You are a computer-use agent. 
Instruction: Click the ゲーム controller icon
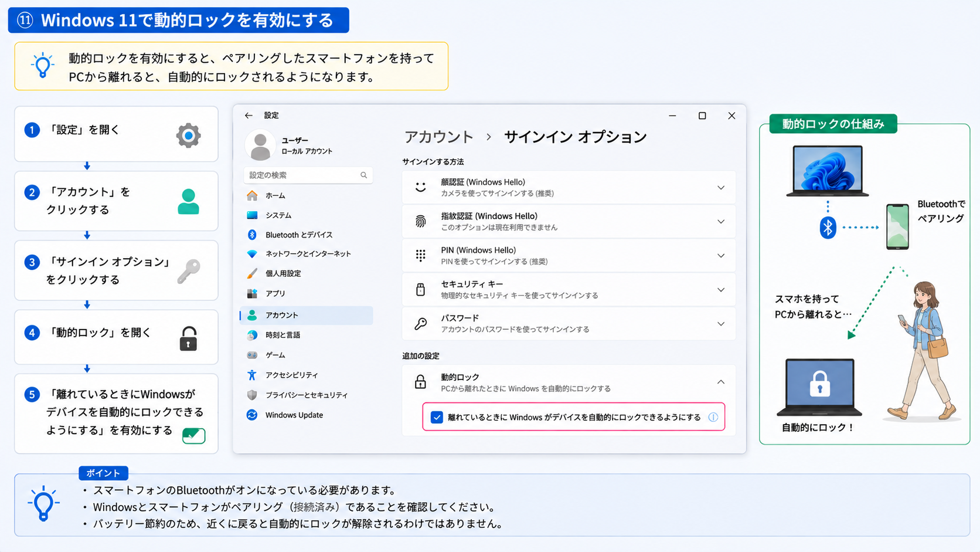(x=252, y=355)
